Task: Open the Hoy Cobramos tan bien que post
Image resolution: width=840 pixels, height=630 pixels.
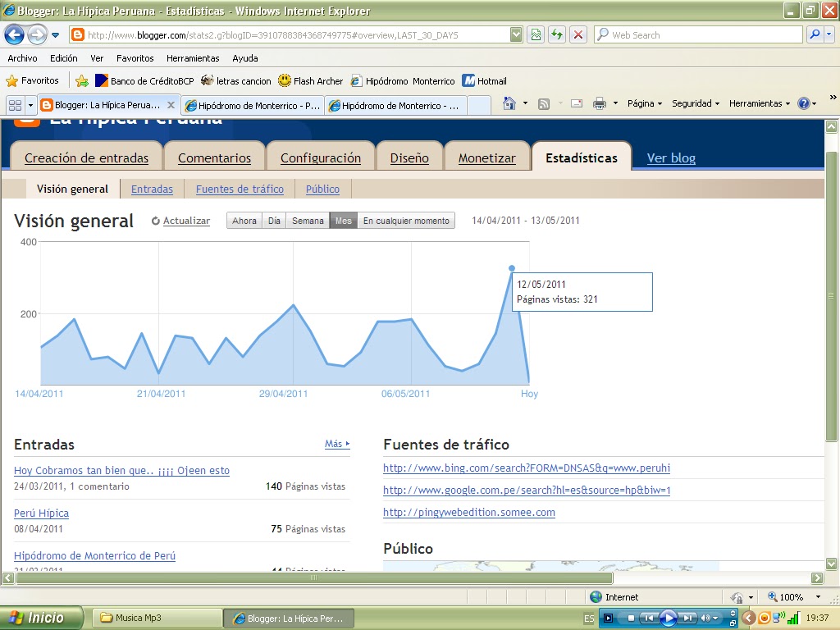Action: coord(121,470)
